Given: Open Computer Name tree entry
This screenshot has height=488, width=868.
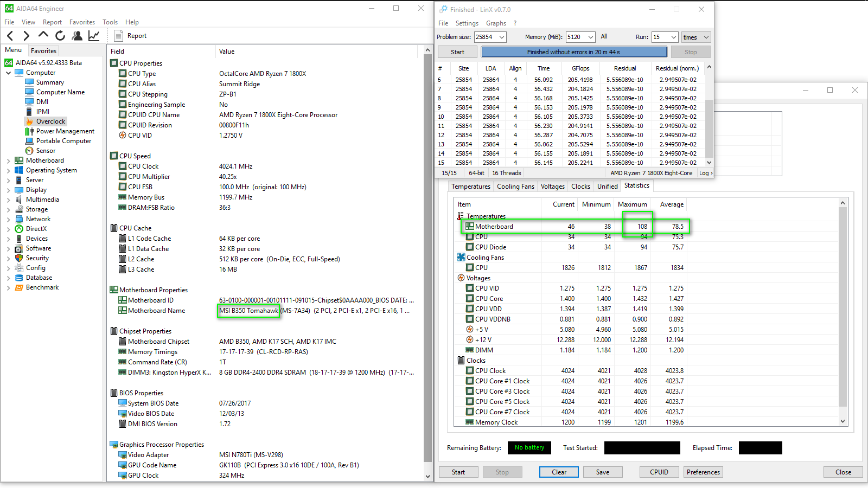Looking at the screenshot, I should point(60,92).
